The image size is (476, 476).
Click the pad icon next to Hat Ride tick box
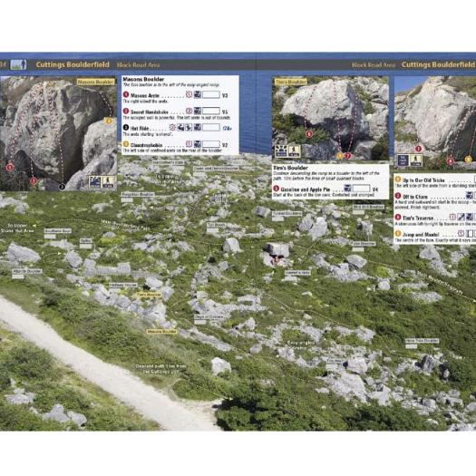click(198, 128)
